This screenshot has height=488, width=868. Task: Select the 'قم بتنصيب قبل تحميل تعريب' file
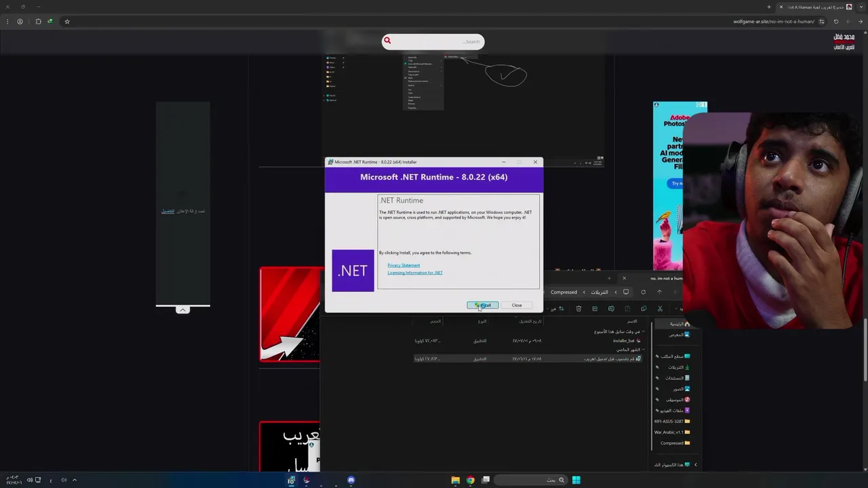click(x=529, y=359)
